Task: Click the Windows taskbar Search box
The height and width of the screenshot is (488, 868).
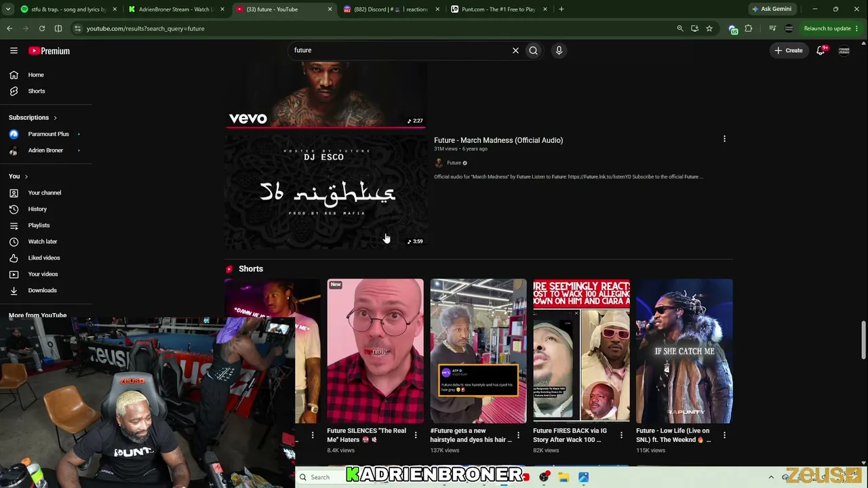Action: [x=320, y=477]
